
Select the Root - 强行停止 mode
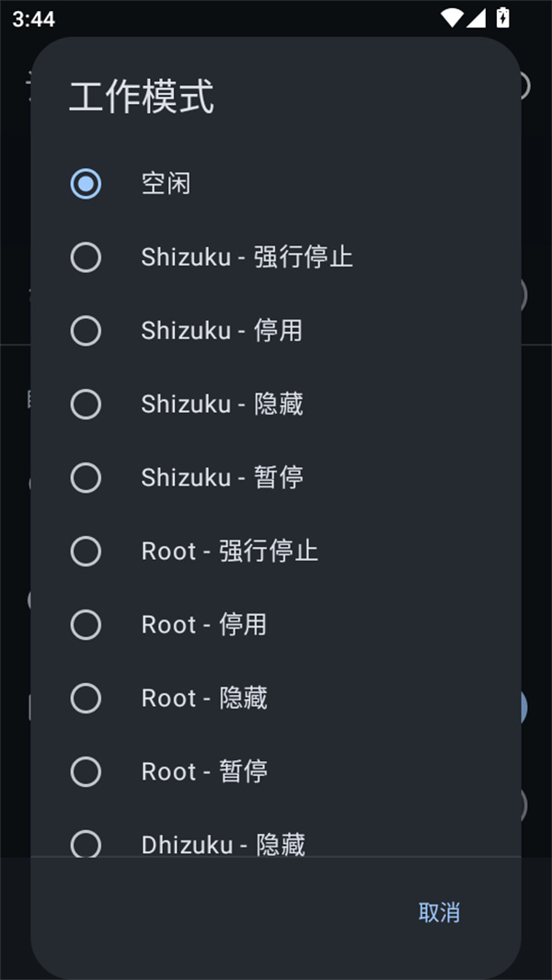pyautogui.click(x=230, y=552)
